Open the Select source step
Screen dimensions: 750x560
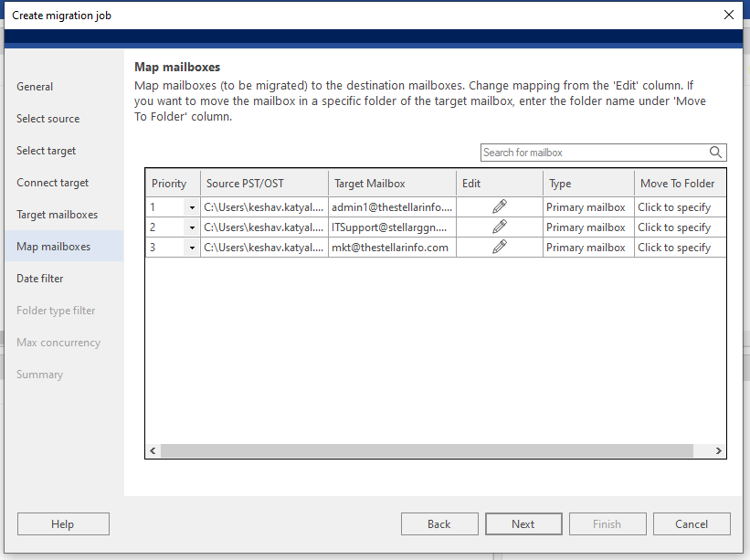coord(48,119)
